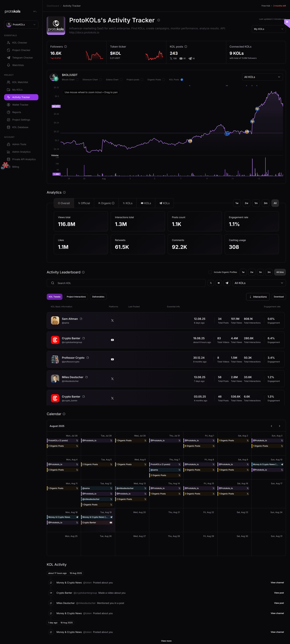This screenshot has height=644, width=290.
Task: Set leaderboard range to 2w
Action: point(252,272)
